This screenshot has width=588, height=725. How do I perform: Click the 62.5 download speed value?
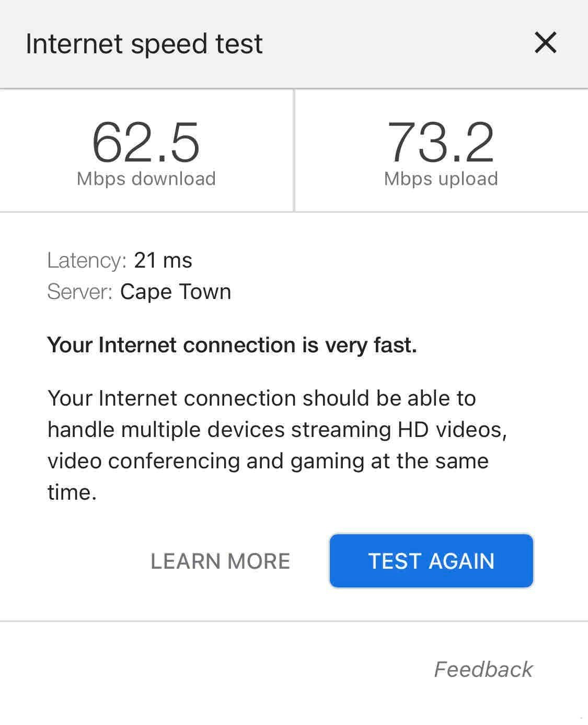tap(146, 142)
